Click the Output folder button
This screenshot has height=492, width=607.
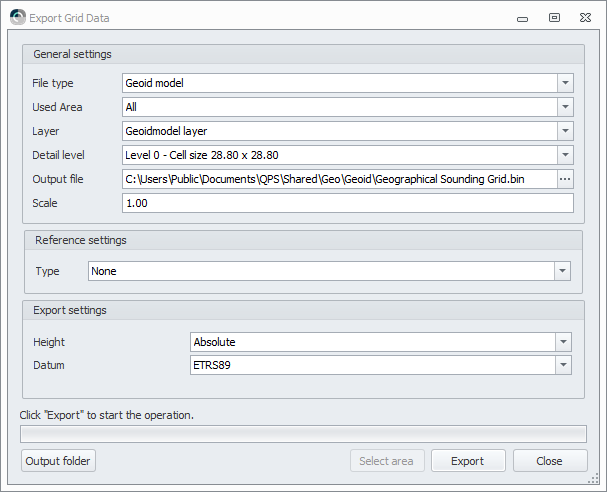click(58, 461)
